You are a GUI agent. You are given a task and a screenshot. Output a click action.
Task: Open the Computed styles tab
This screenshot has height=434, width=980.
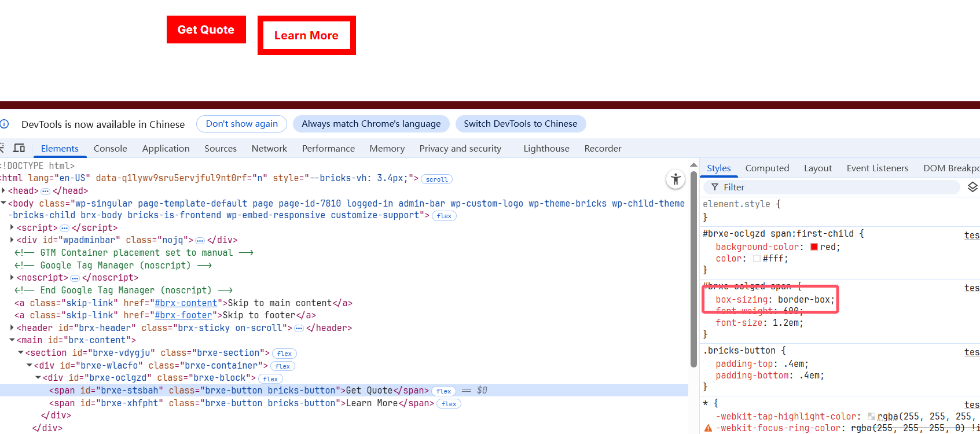(766, 168)
